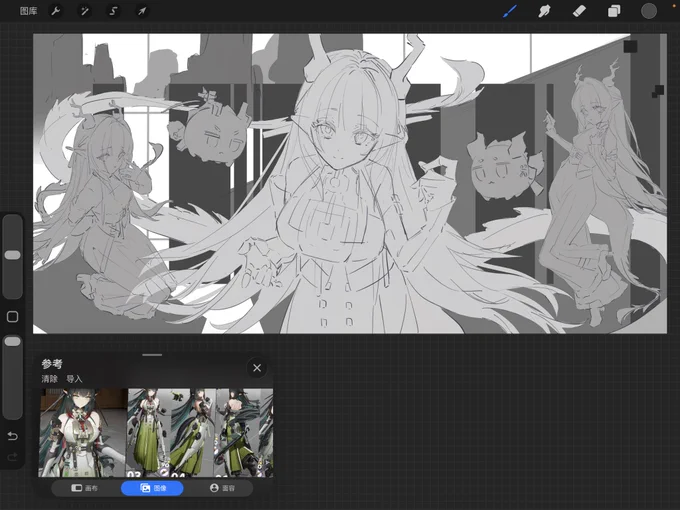
Task: Select the Brush tool
Action: pyautogui.click(x=510, y=11)
